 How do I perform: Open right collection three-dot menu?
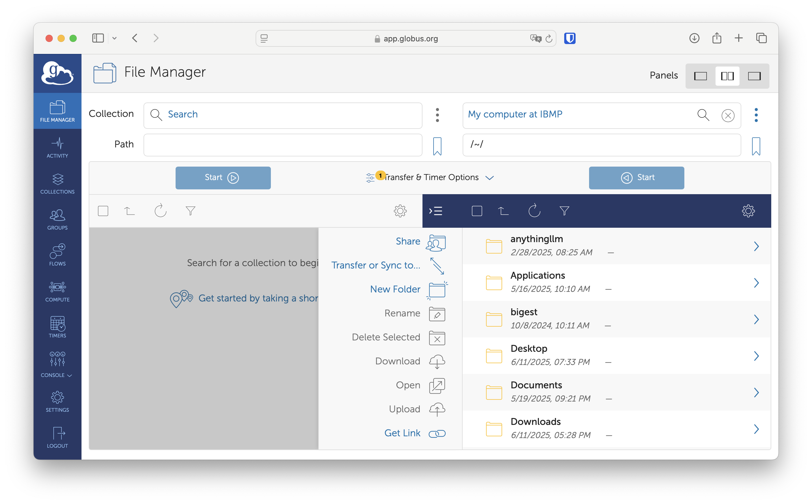click(x=756, y=115)
